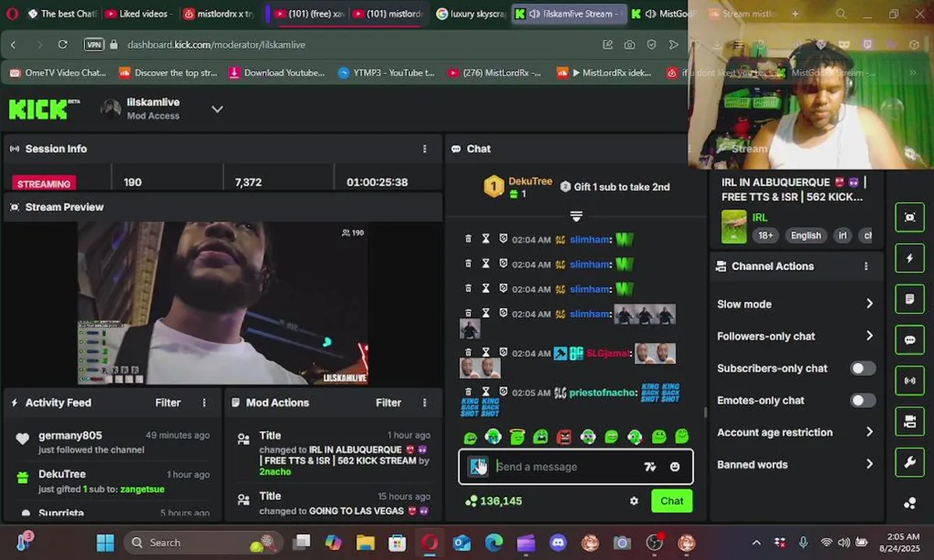Select the chat bubble sidebar icon
Image resolution: width=934 pixels, height=560 pixels.
[x=910, y=340]
